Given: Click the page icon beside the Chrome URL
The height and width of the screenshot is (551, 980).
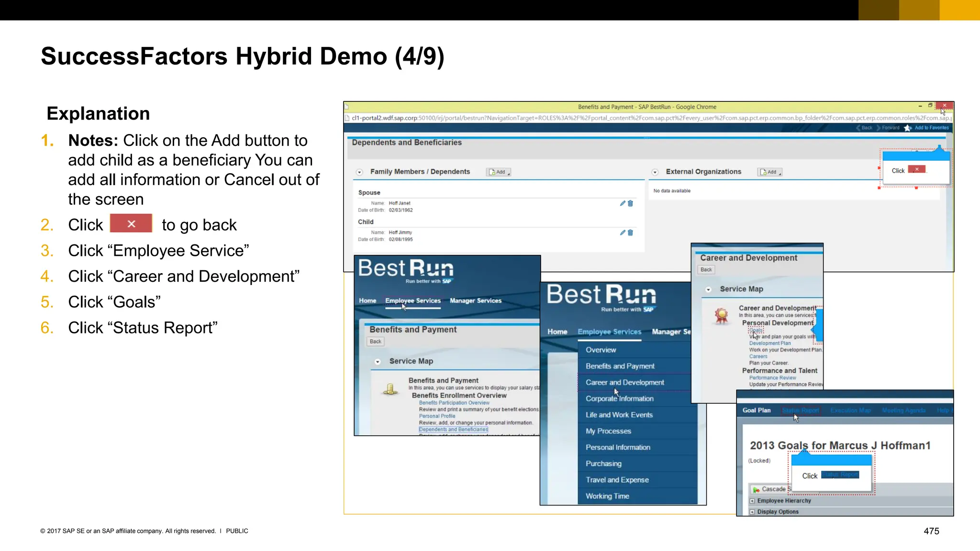Looking at the screenshot, I should point(347,118).
